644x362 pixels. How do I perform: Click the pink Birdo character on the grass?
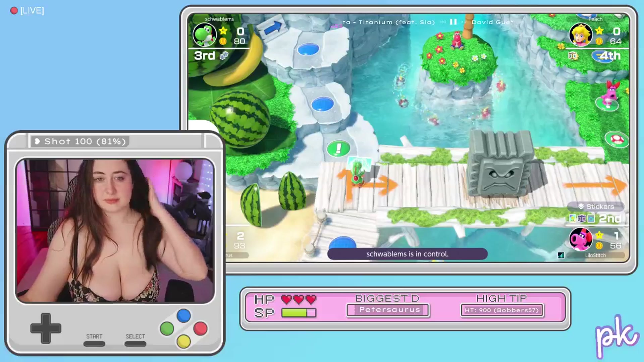(610, 94)
